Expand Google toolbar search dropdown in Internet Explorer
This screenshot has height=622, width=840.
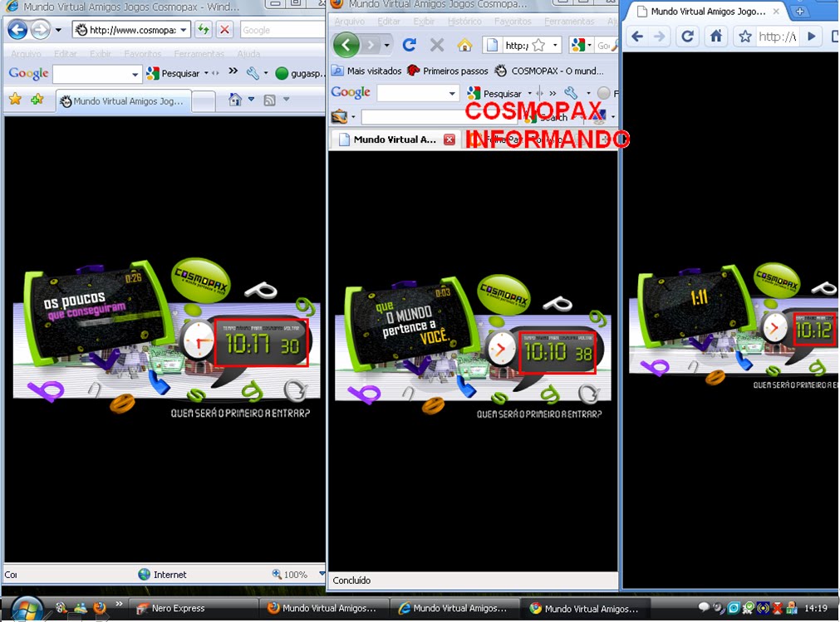[135, 74]
